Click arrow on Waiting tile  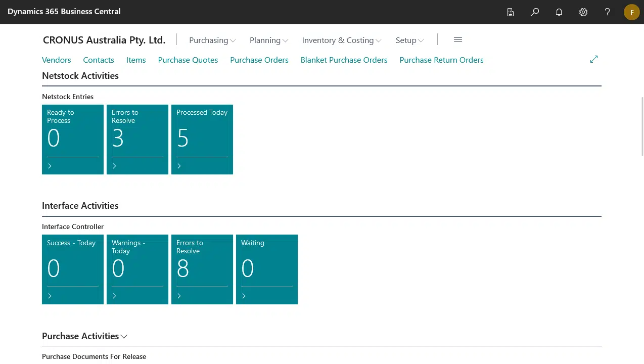pyautogui.click(x=244, y=296)
